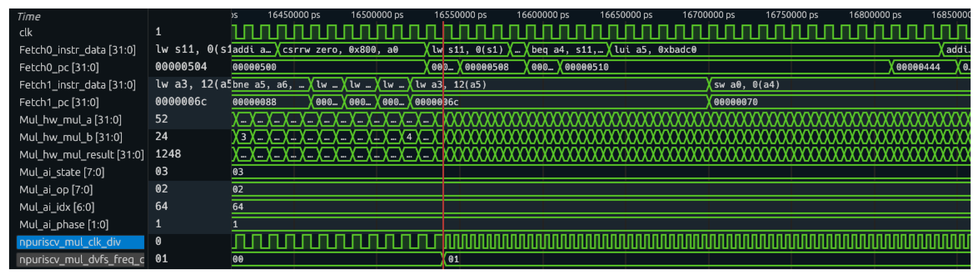Select the Mul_hw_mul_a [31:0] signal
This screenshot has width=980, height=278.
70,120
